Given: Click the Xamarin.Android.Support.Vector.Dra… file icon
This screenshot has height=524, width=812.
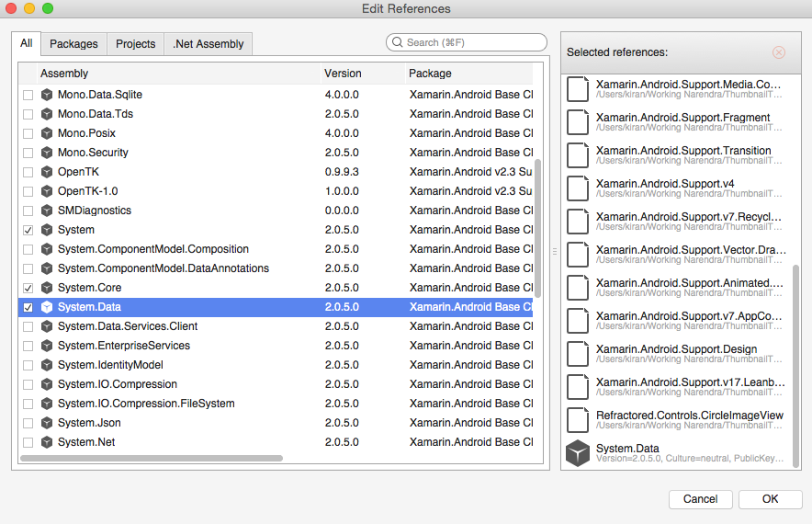Looking at the screenshot, I should (x=578, y=255).
